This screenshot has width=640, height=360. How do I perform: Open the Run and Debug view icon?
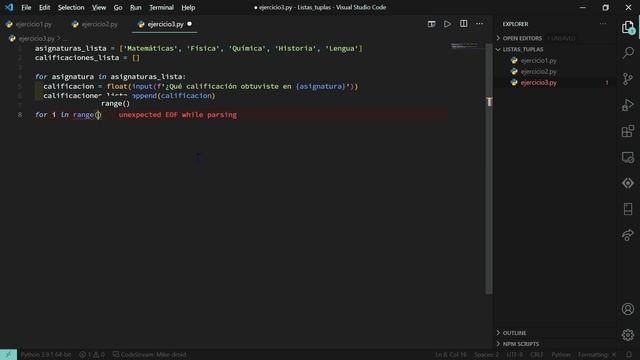(628, 105)
